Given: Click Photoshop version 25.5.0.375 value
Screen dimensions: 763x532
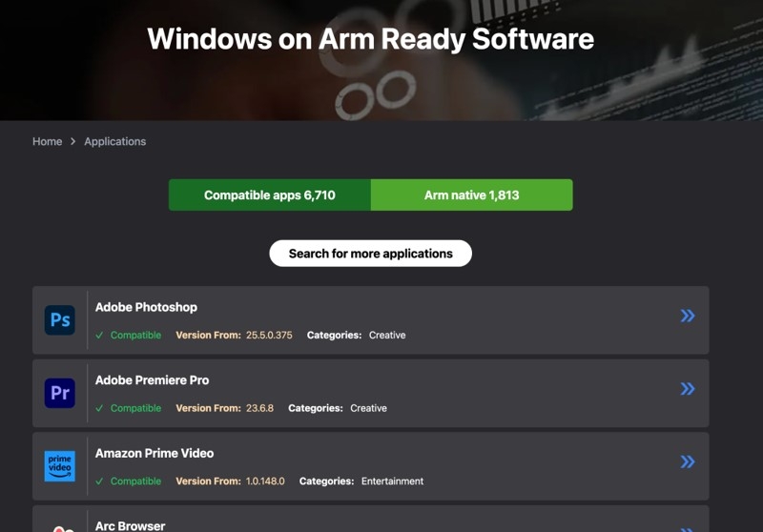Looking at the screenshot, I should [269, 335].
